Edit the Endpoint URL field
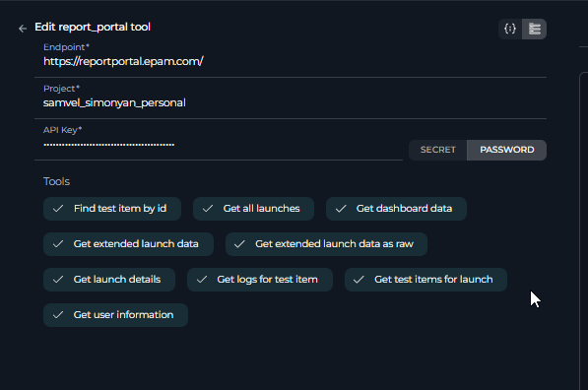This screenshot has height=390, width=588. click(291, 61)
